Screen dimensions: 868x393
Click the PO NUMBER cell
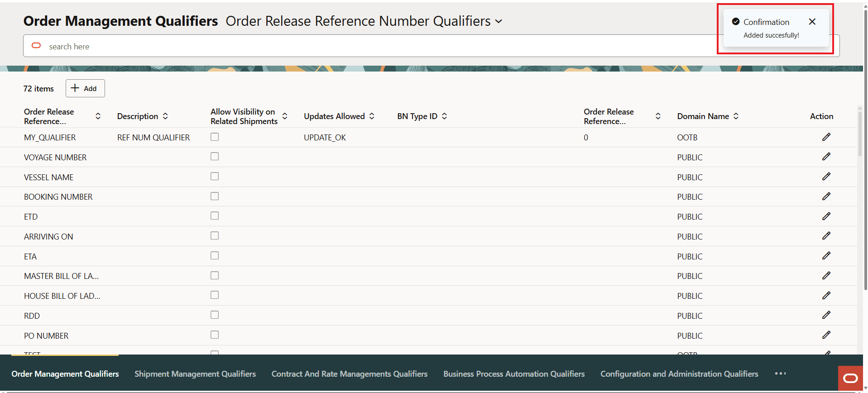coord(46,336)
